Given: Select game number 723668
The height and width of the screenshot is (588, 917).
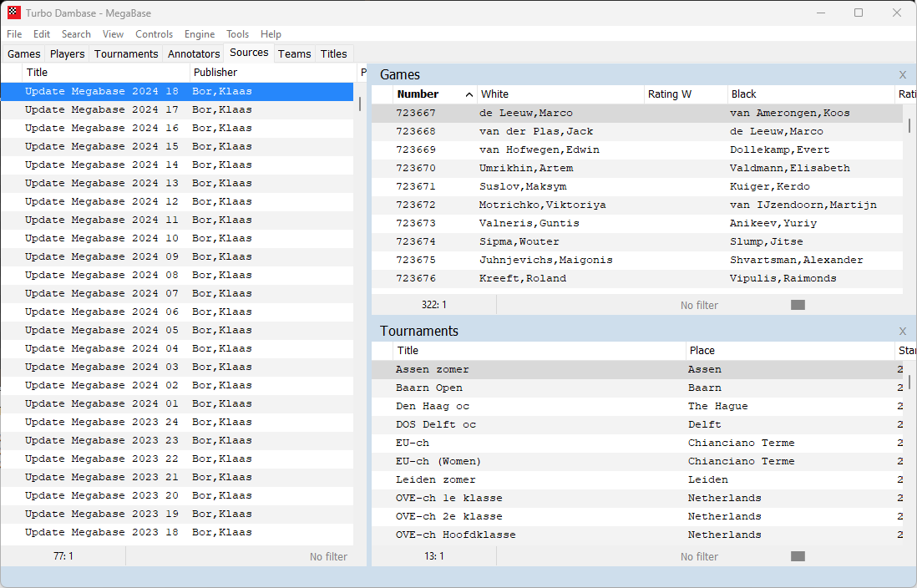Looking at the screenshot, I should coord(637,131).
